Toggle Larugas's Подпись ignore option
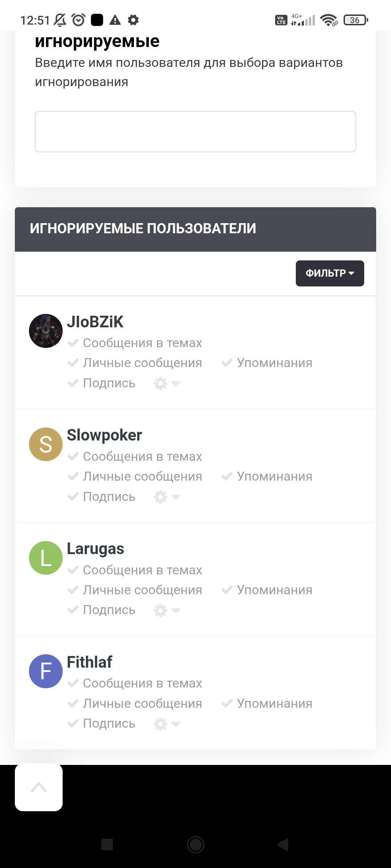Viewport: 391px width, 868px height. pyautogui.click(x=102, y=610)
